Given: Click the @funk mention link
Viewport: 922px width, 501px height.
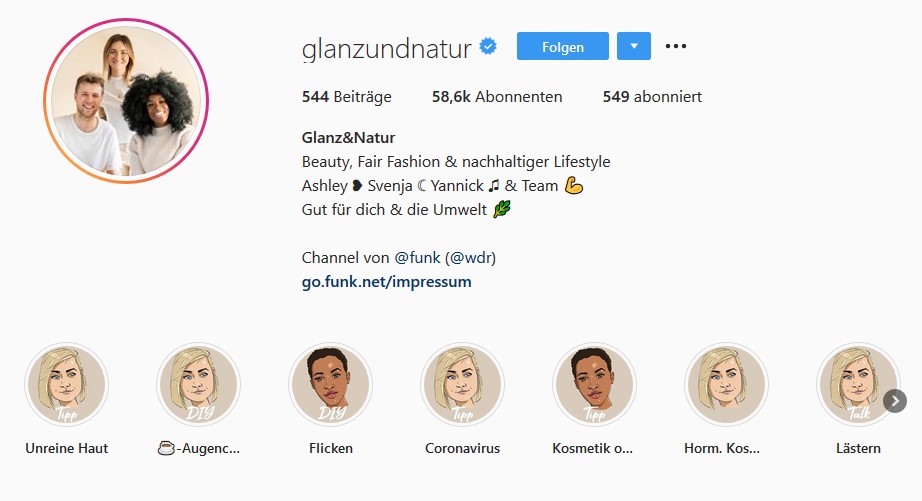Looking at the screenshot, I should pos(417,258).
